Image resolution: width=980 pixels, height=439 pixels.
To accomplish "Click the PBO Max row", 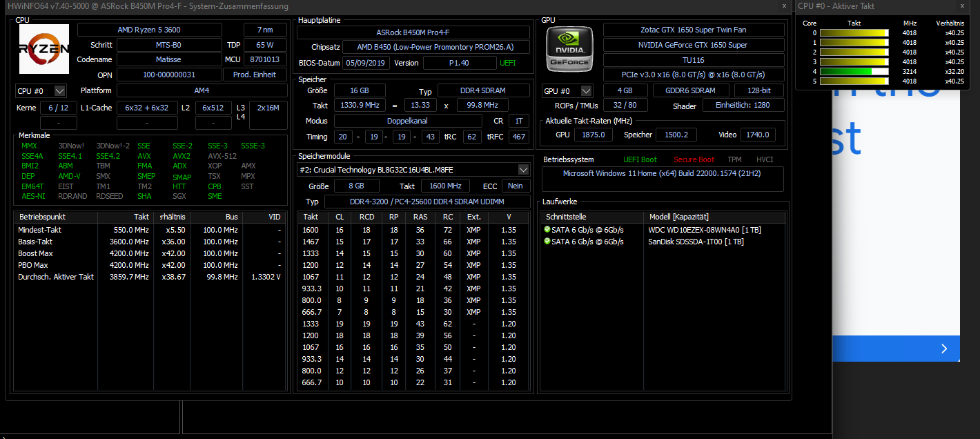I will pyautogui.click(x=150, y=265).
